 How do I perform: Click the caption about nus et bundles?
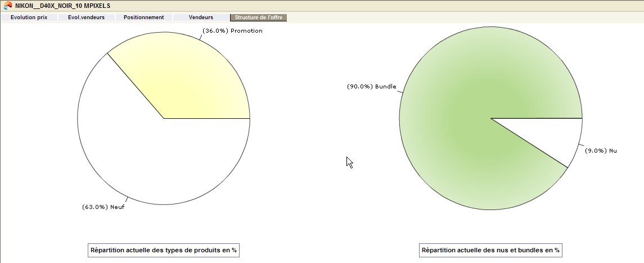point(491,250)
